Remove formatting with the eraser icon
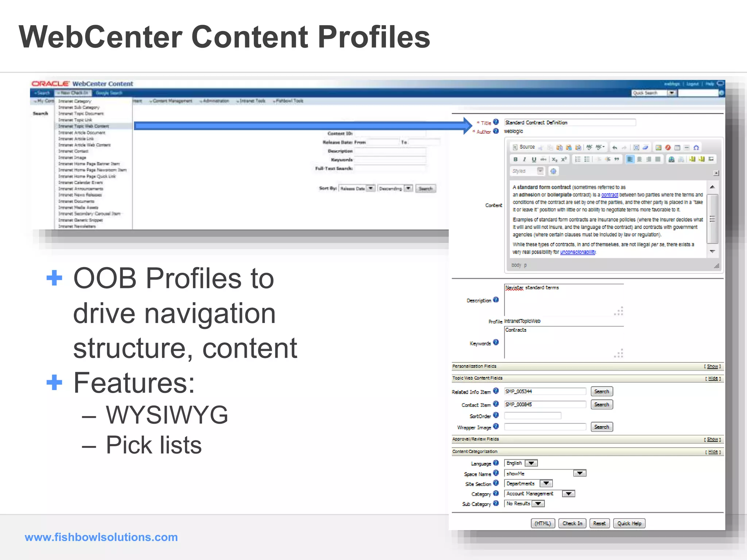The image size is (747, 560). coord(645,148)
